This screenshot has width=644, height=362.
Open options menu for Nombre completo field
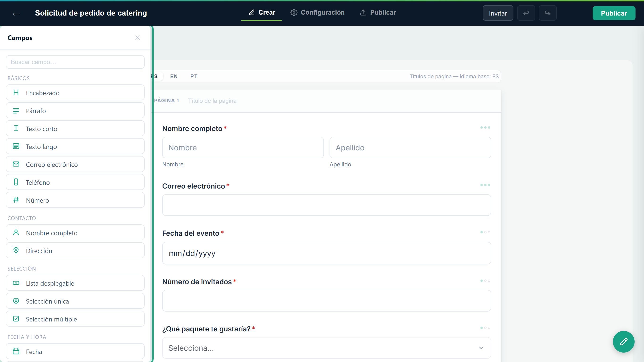[x=485, y=128]
